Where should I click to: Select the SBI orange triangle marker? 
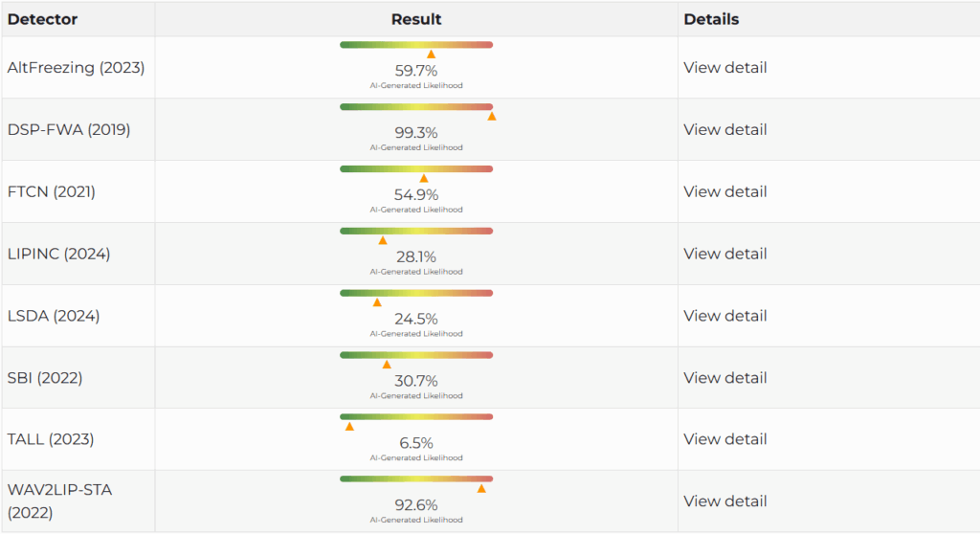(387, 364)
